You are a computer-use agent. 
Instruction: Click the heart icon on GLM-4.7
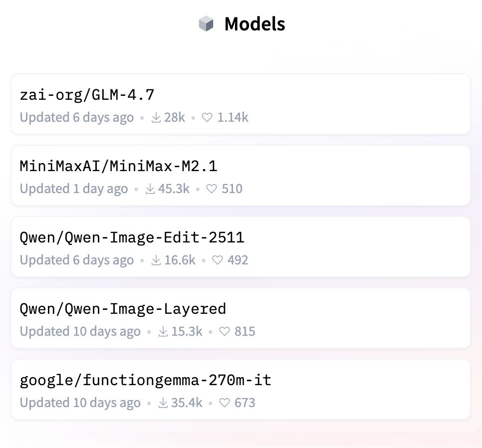point(207,118)
